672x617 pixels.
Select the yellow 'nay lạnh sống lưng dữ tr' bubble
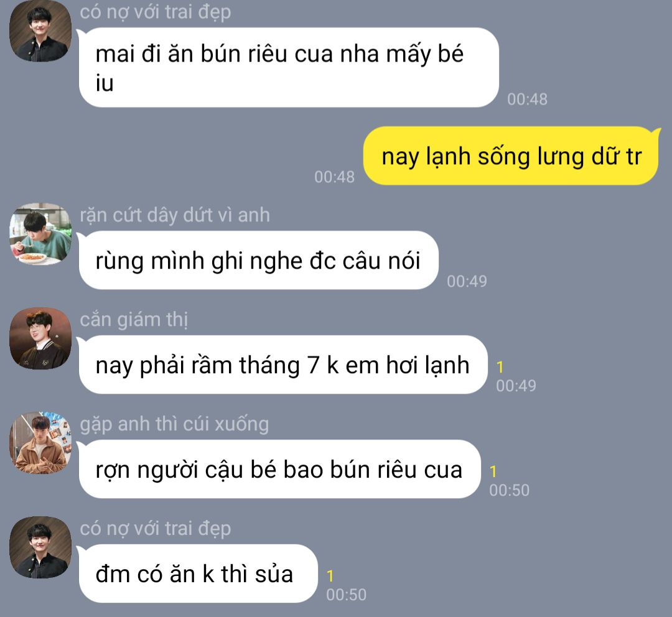[x=511, y=156]
